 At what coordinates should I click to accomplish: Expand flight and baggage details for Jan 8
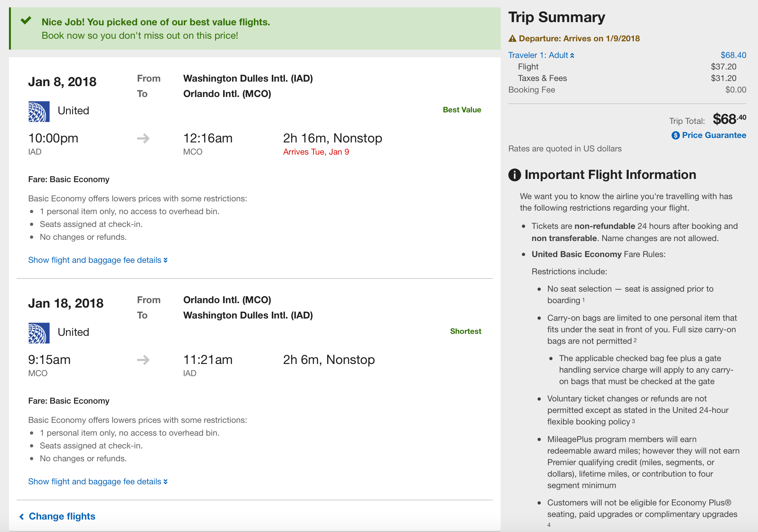pos(98,260)
